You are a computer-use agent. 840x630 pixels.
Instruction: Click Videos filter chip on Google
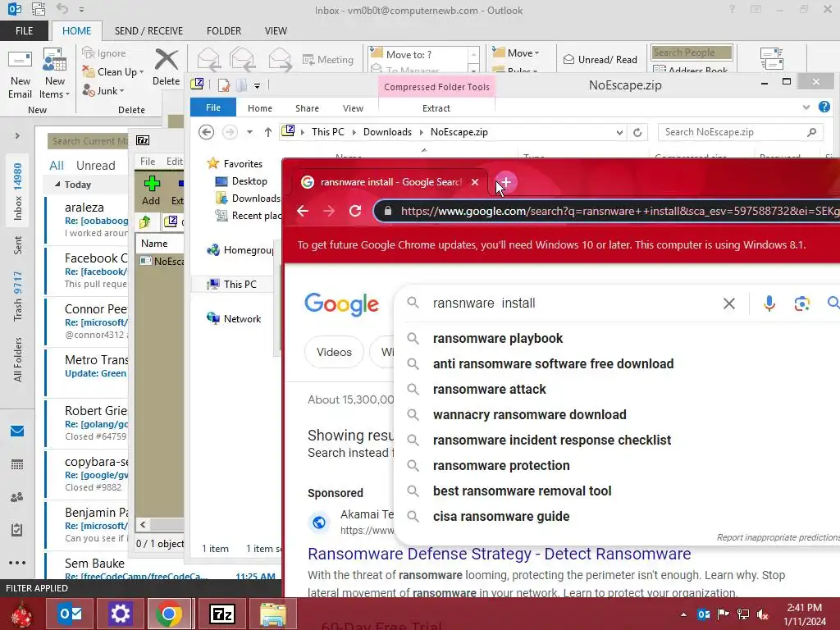[x=334, y=352]
